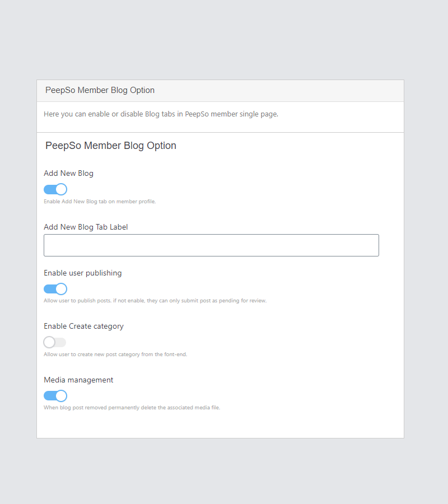Screen dimensions: 448x504
Task: Switch off Media management toggle
Action: pos(55,396)
